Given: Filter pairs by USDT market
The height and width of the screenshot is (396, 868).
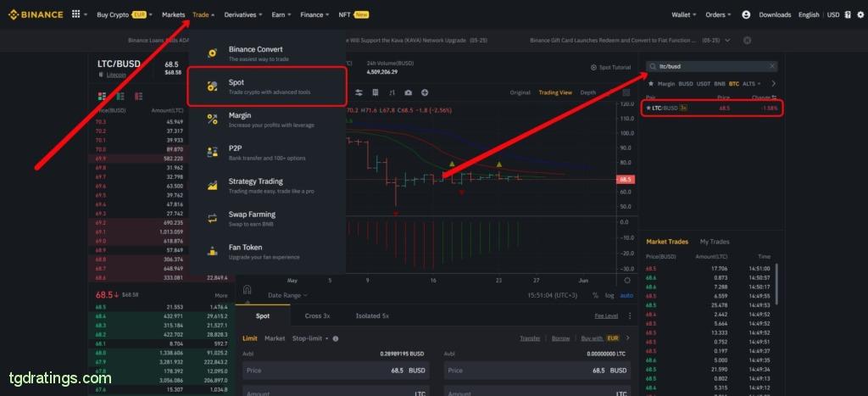Looking at the screenshot, I should point(704,84).
